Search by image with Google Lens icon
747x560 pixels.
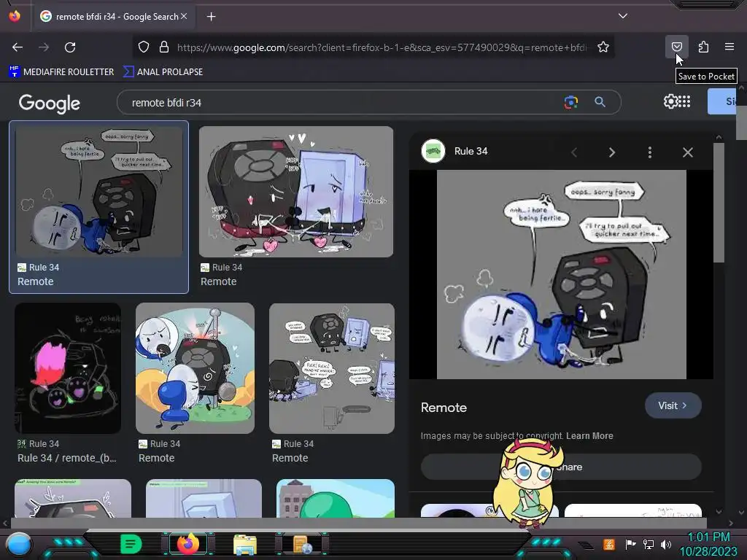pos(570,102)
